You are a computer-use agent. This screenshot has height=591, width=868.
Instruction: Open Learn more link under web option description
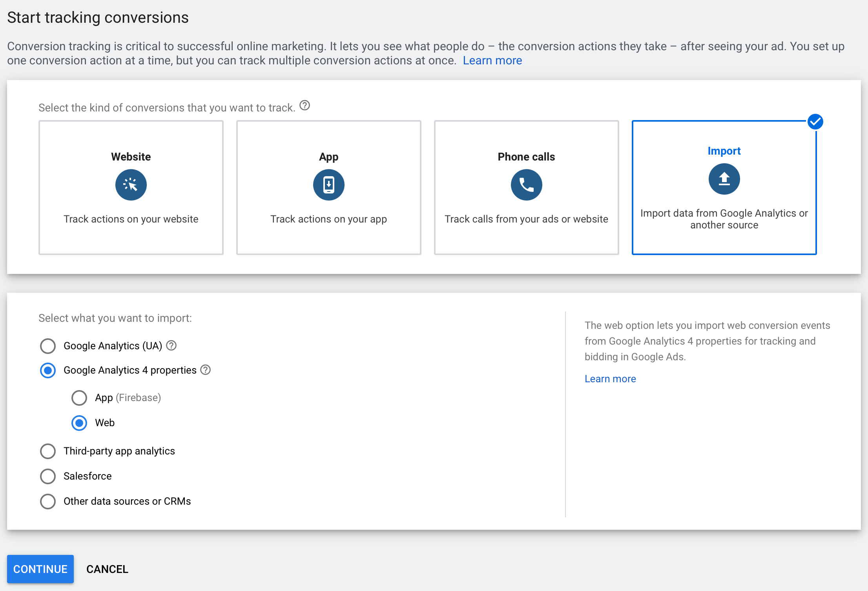tap(610, 379)
